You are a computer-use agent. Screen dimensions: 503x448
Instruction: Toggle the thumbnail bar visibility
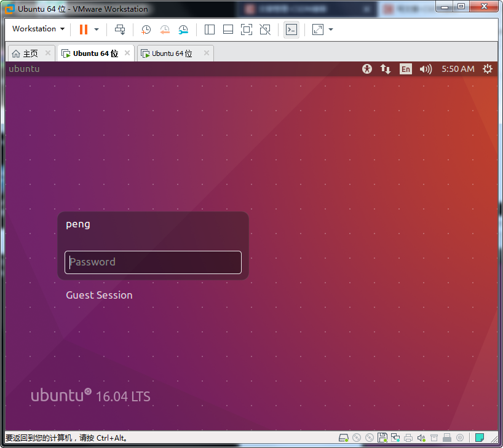pos(228,29)
